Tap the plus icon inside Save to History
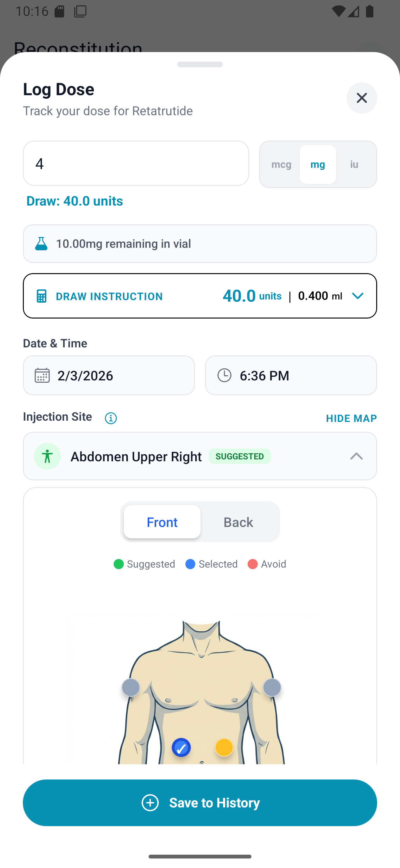Image resolution: width=400 pixels, height=868 pixels. click(150, 803)
